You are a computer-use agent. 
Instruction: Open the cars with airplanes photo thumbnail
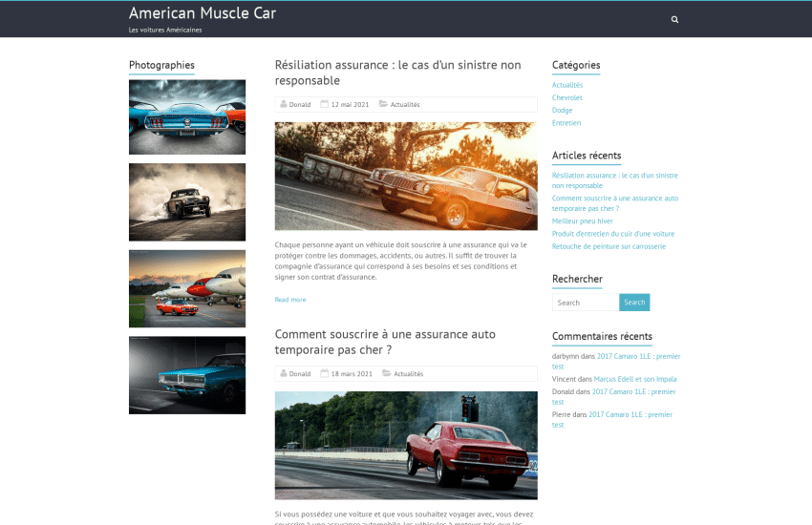[x=187, y=288]
